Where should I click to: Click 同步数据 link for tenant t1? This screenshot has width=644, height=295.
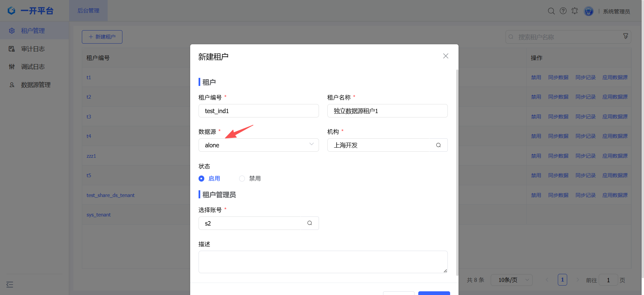(x=558, y=77)
